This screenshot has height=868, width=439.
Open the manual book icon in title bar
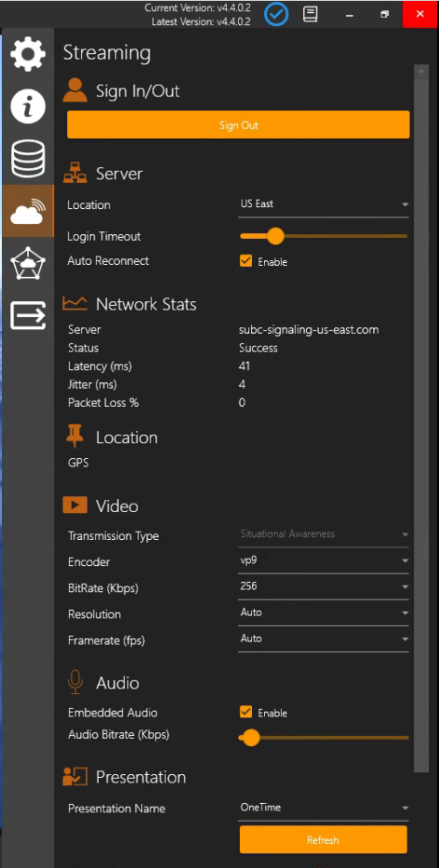coord(311,14)
